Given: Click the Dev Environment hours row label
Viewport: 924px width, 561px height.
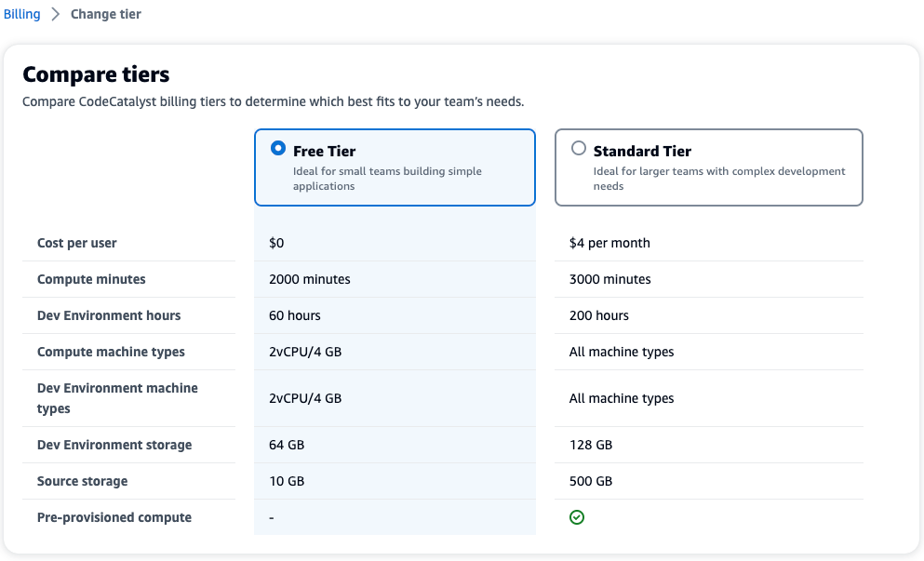Looking at the screenshot, I should tap(109, 315).
